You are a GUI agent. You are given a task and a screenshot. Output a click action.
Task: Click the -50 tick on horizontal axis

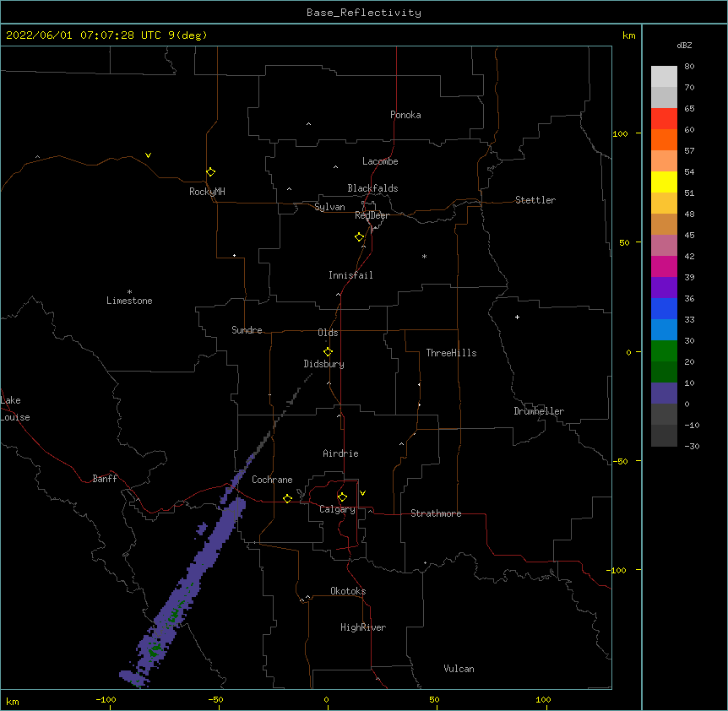pyautogui.click(x=216, y=699)
